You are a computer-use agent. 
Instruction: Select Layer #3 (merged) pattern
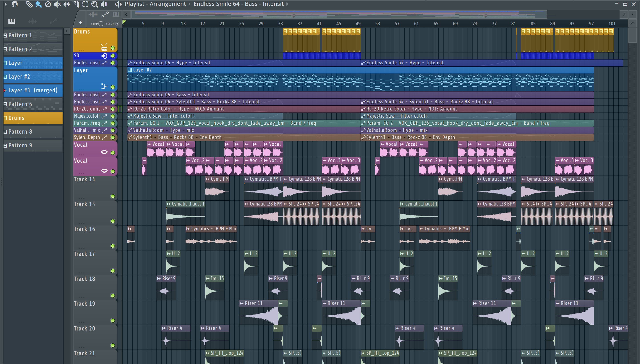[x=33, y=90]
